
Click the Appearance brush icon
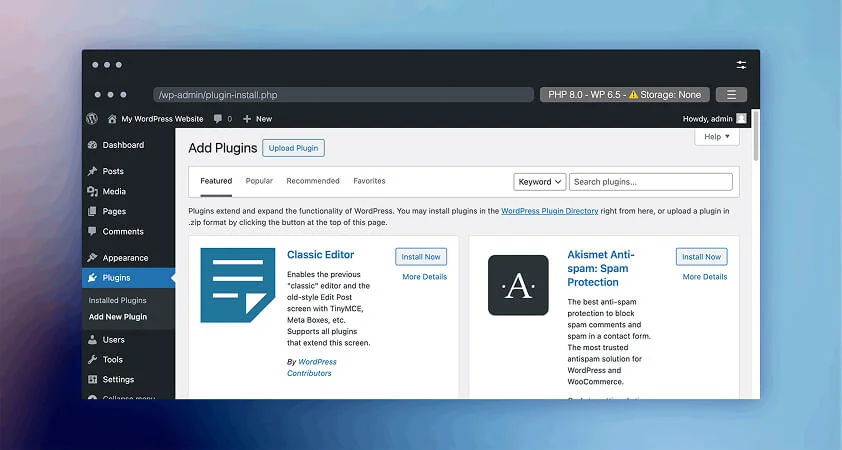tap(92, 258)
